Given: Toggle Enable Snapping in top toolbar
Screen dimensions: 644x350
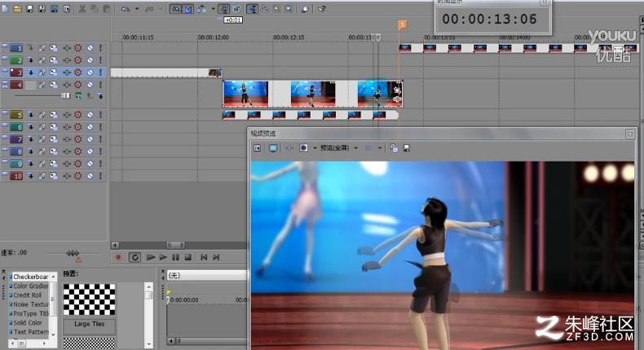Looking at the screenshot, I should click(175, 9).
